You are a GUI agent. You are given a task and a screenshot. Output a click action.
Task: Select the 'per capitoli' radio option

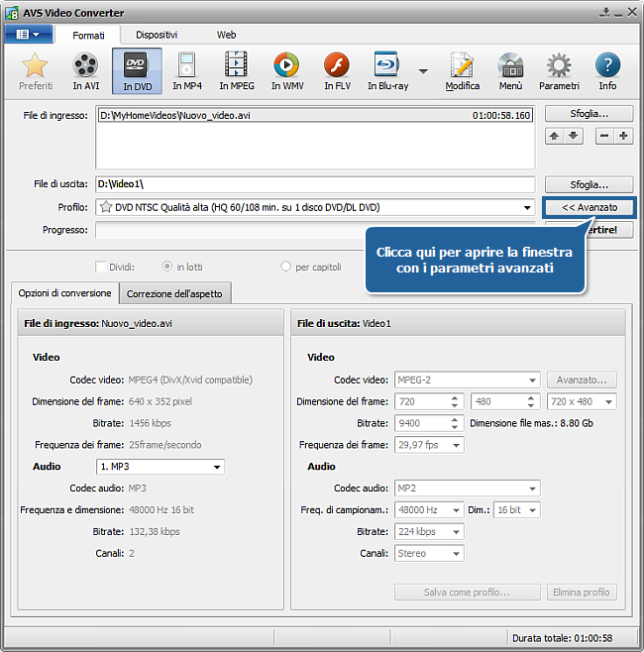286,267
